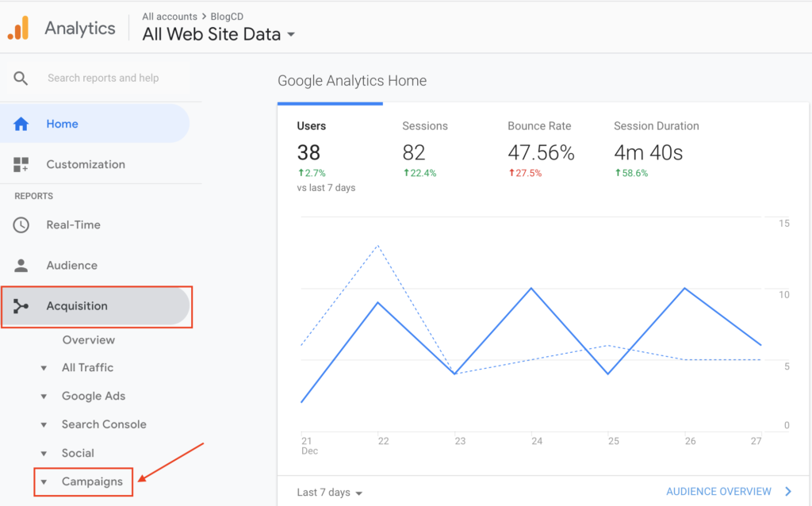This screenshot has width=812, height=506.
Task: Click the Home house icon
Action: (21, 124)
